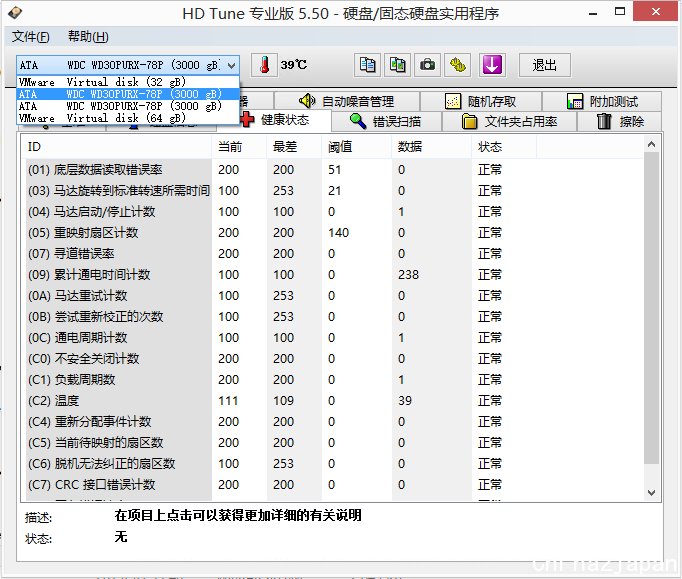Maximize the HD Tune window
Image resolution: width=682 pixels, height=579 pixels.
(620, 12)
